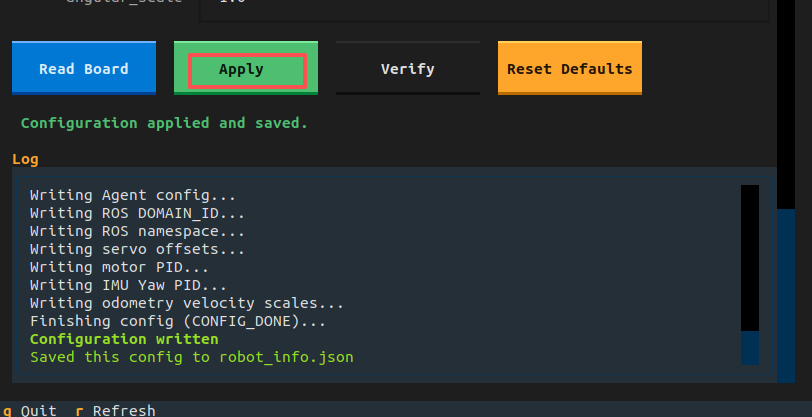The image size is (812, 417).
Task: Select the Quit footer shortcut
Action: (30, 411)
